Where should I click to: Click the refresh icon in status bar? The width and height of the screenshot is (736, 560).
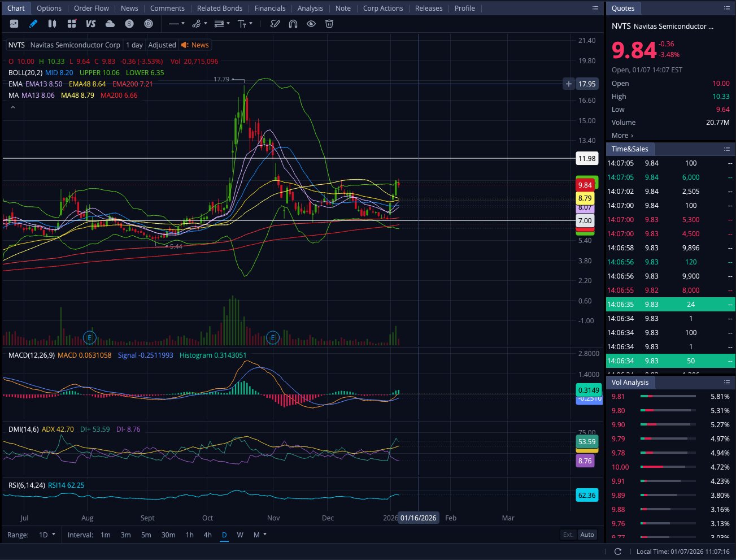coord(617,552)
